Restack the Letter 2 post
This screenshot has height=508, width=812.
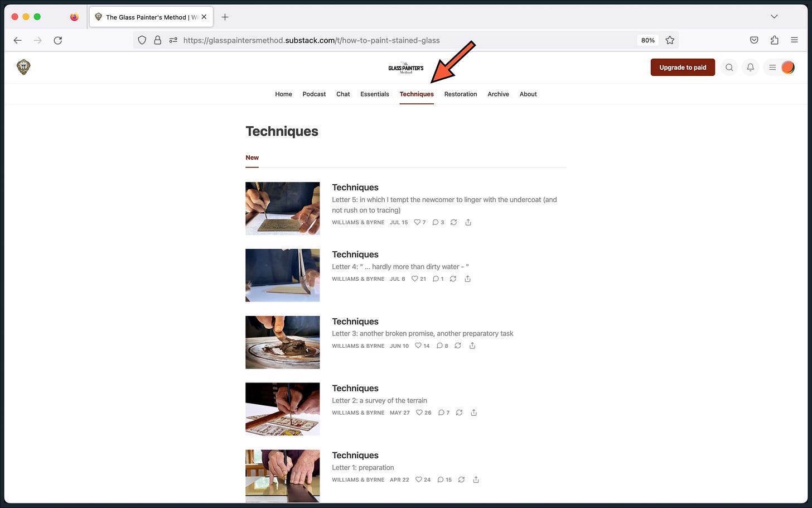460,413
